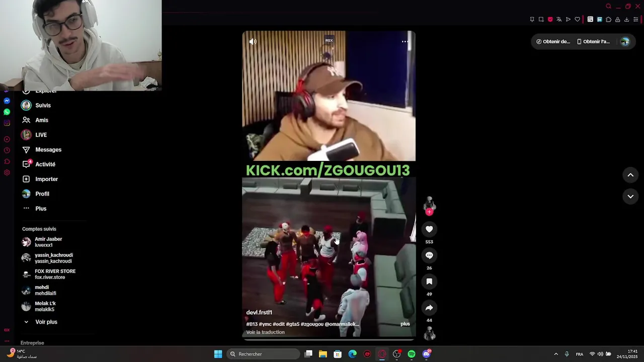Add page to bookmarks heart icon
This screenshot has height=362, width=644.
tap(577, 20)
